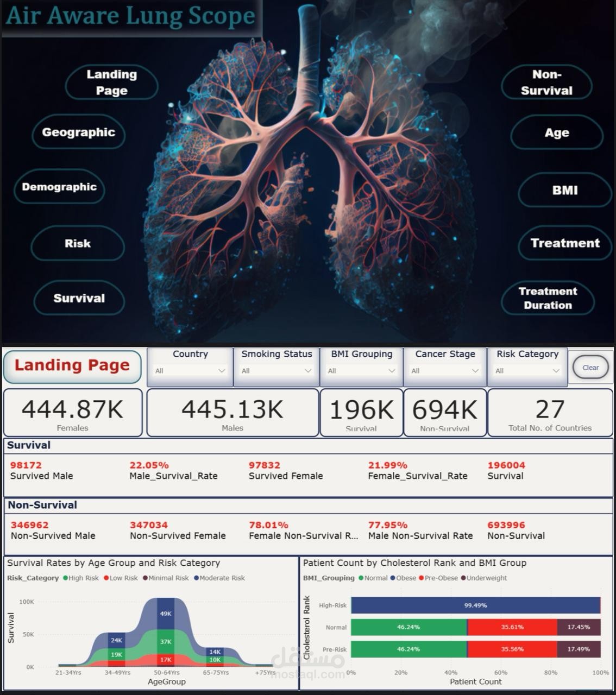Click the Low Risk legend marker
Screen dimensions: 616x695
click(106, 578)
